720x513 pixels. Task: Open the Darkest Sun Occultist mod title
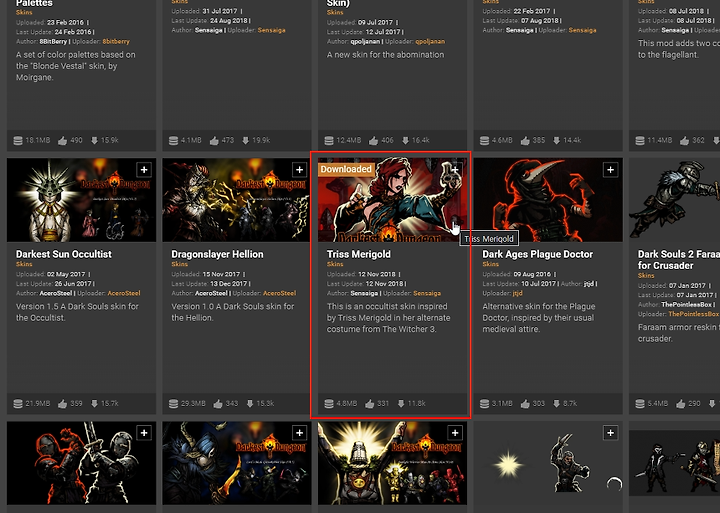[64, 254]
